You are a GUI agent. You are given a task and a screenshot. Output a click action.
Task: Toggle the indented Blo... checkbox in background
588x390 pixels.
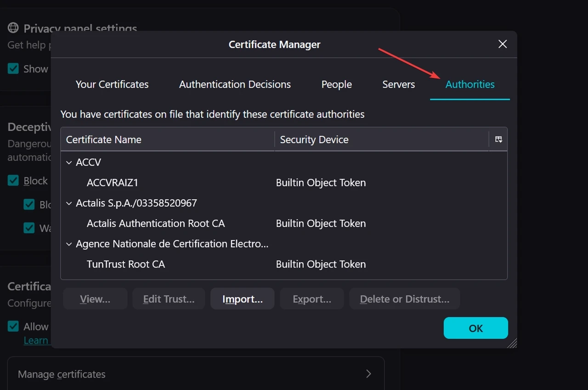pyautogui.click(x=29, y=205)
